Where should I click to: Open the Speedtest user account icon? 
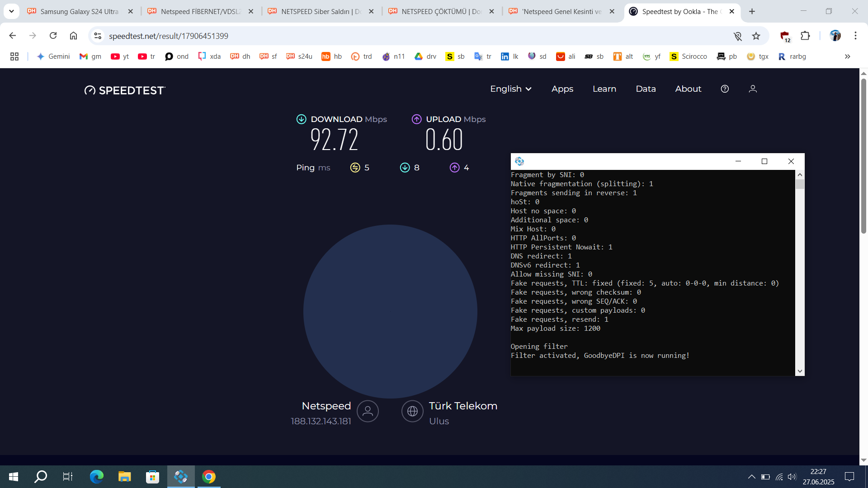(753, 89)
